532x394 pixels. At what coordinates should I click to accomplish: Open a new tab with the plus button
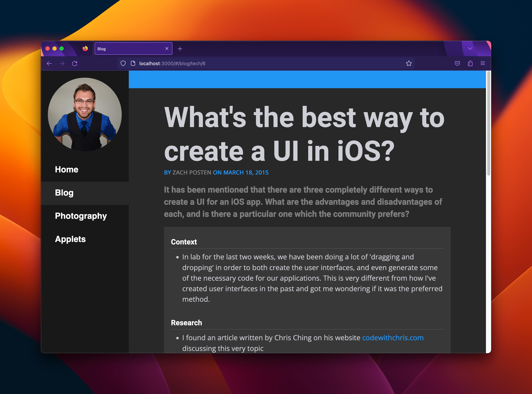180,49
